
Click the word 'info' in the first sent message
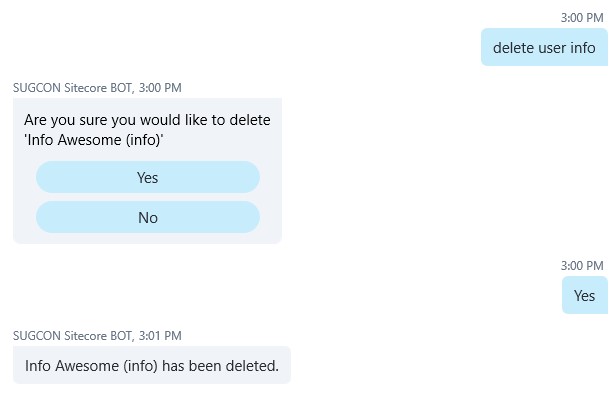point(582,48)
